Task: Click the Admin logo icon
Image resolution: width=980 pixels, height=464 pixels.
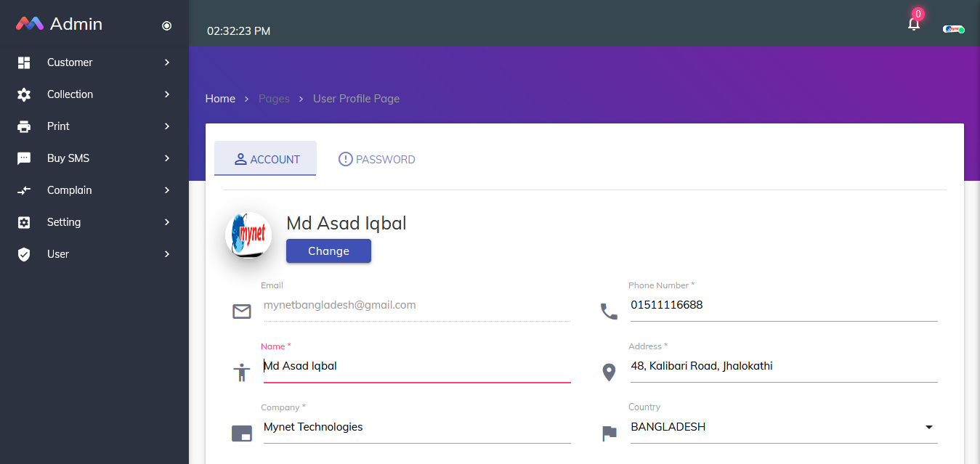Action: coord(30,24)
